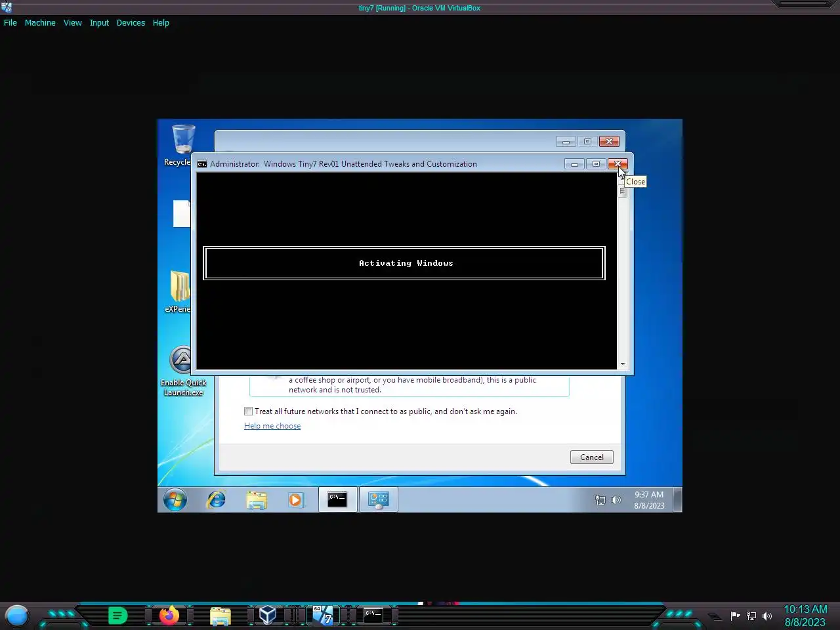Screen dimensions: 840x630
Task: Click host volume tray icon
Action: tap(767, 616)
